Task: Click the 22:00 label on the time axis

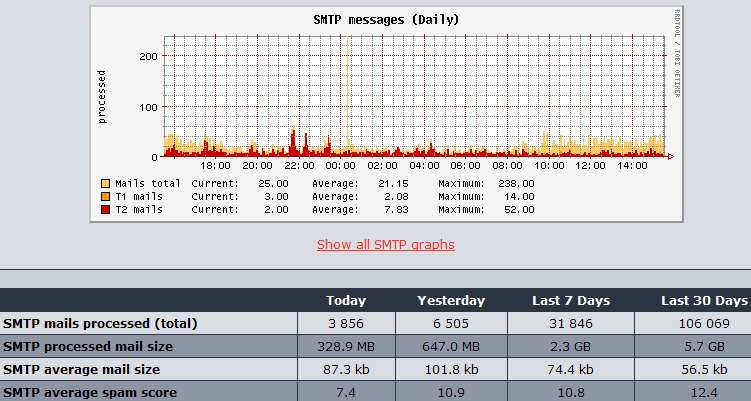Action: point(299,166)
